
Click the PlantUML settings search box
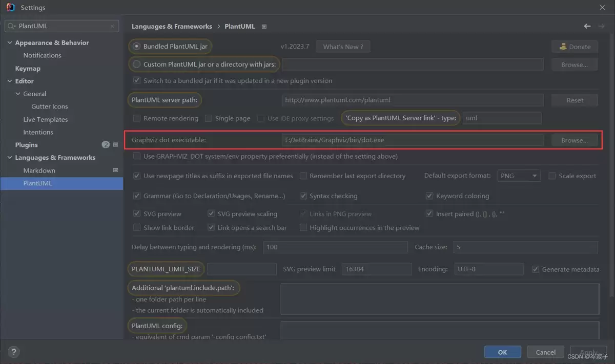pyautogui.click(x=61, y=26)
